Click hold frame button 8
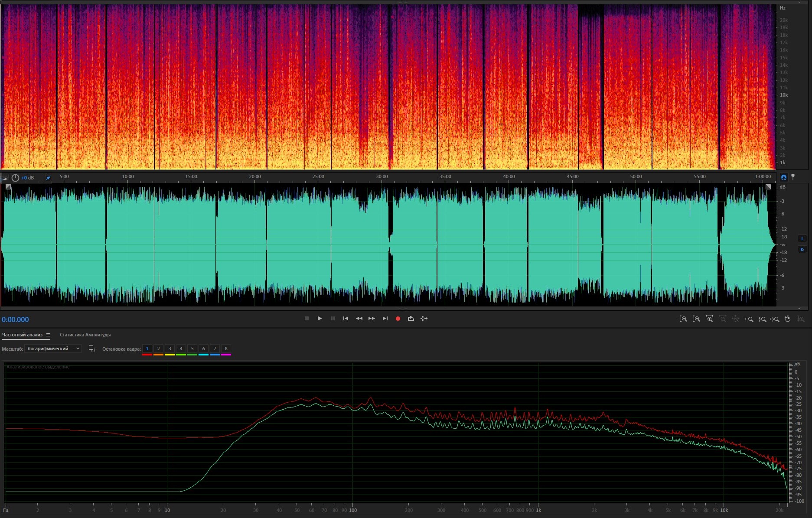Image resolution: width=812 pixels, height=518 pixels. [226, 349]
